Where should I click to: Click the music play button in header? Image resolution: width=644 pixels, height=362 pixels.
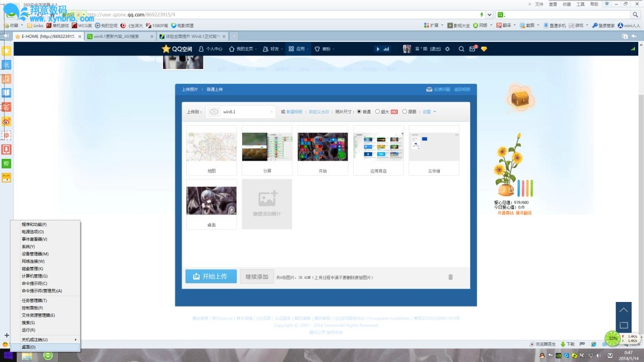pos(378,49)
